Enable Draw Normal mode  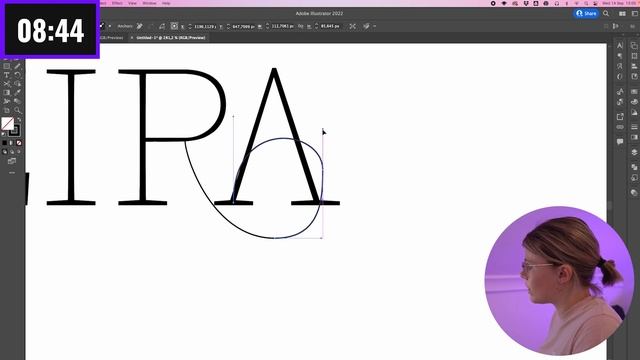[4, 152]
